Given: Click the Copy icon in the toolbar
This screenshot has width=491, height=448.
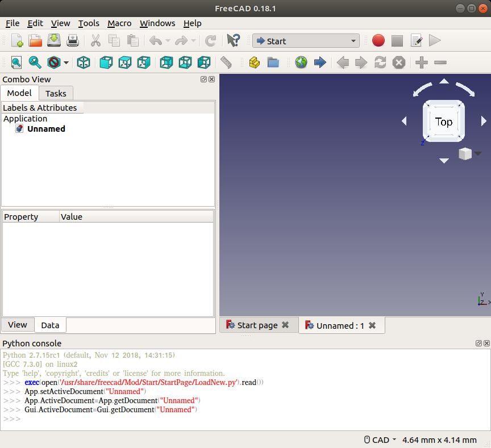Looking at the screenshot, I should click(114, 41).
